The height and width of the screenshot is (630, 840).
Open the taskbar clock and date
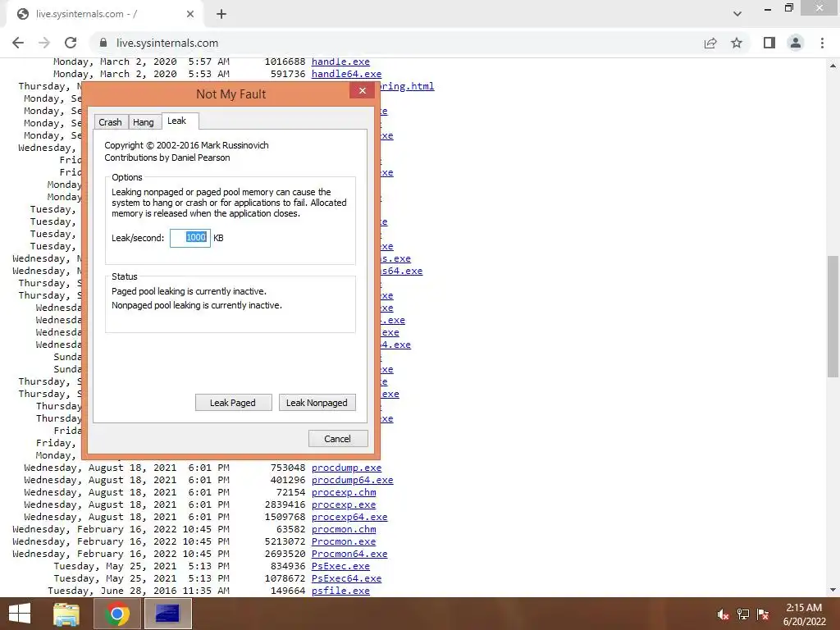tap(805, 614)
